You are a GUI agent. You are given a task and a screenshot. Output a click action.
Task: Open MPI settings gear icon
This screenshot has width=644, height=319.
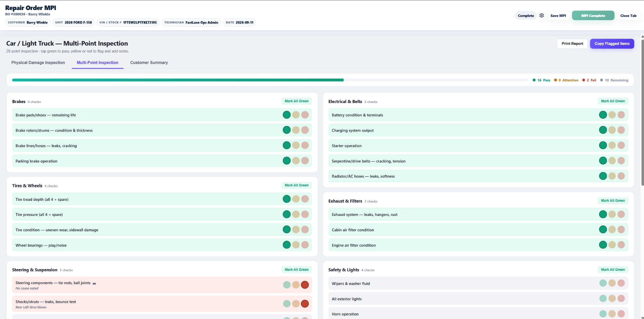pyautogui.click(x=541, y=15)
